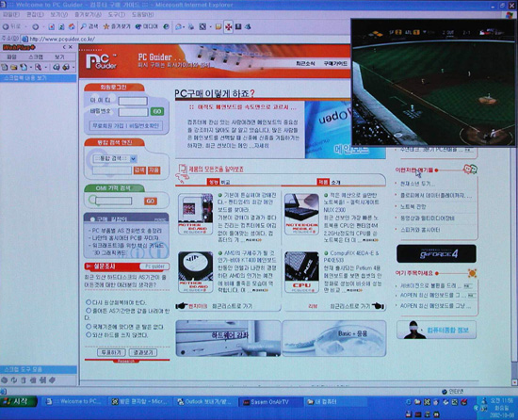Click the first WebPlus bottom toolbar icon
518x420 pixels.
pyautogui.click(x=5, y=380)
